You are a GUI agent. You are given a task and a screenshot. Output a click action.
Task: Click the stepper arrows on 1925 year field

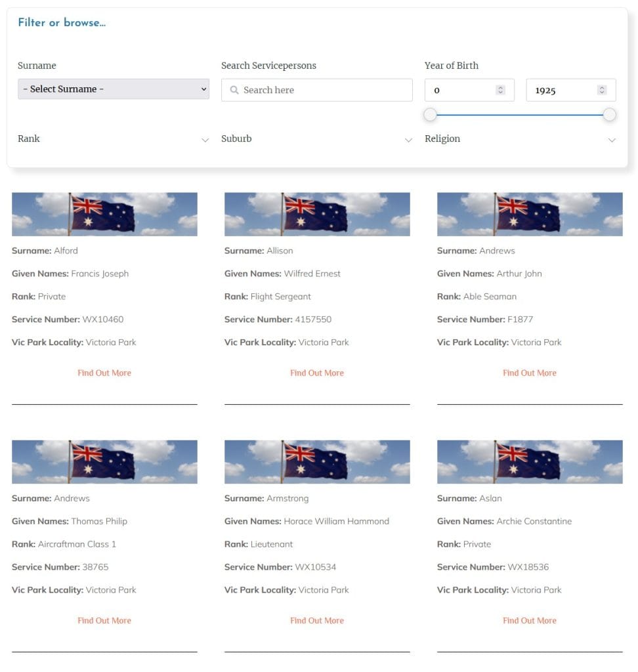point(601,90)
